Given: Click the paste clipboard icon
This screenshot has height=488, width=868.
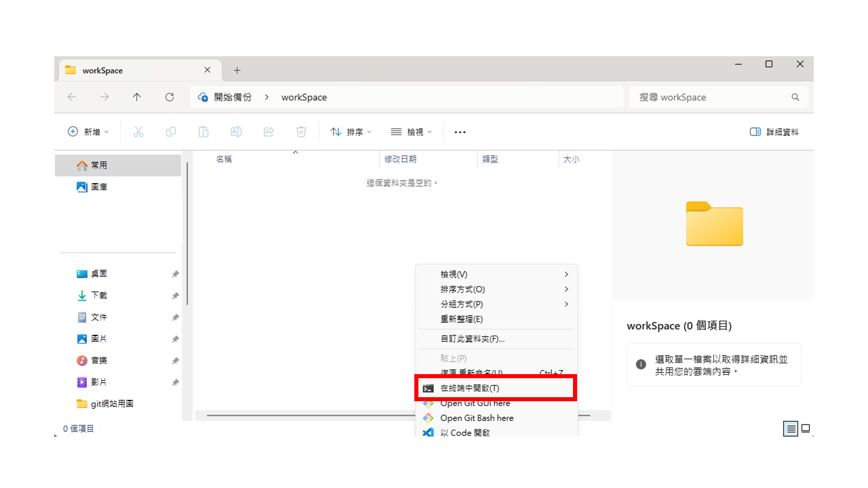Looking at the screenshot, I should (203, 132).
